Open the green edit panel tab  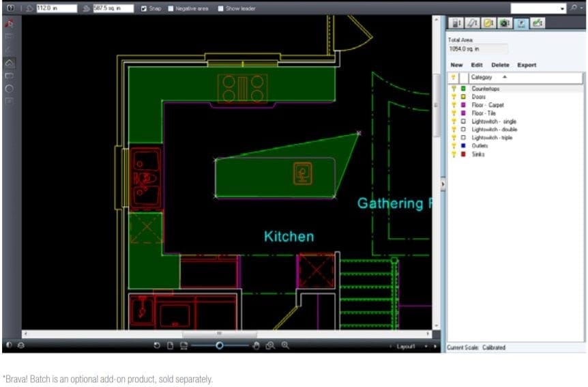(538, 23)
